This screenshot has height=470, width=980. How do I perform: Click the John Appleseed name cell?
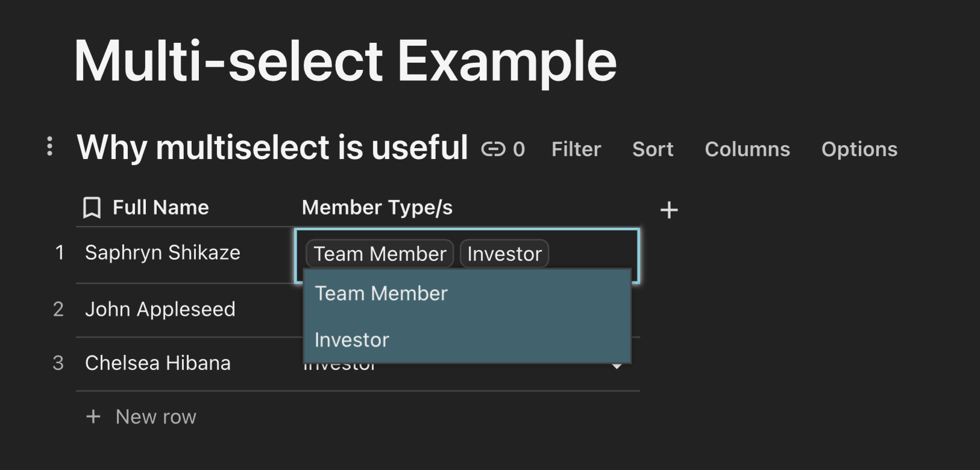[160, 309]
